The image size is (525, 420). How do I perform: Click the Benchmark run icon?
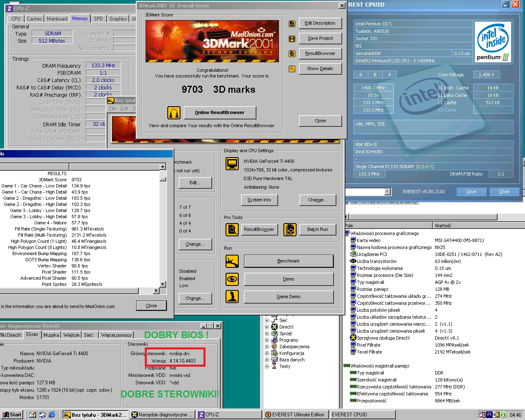(232, 261)
